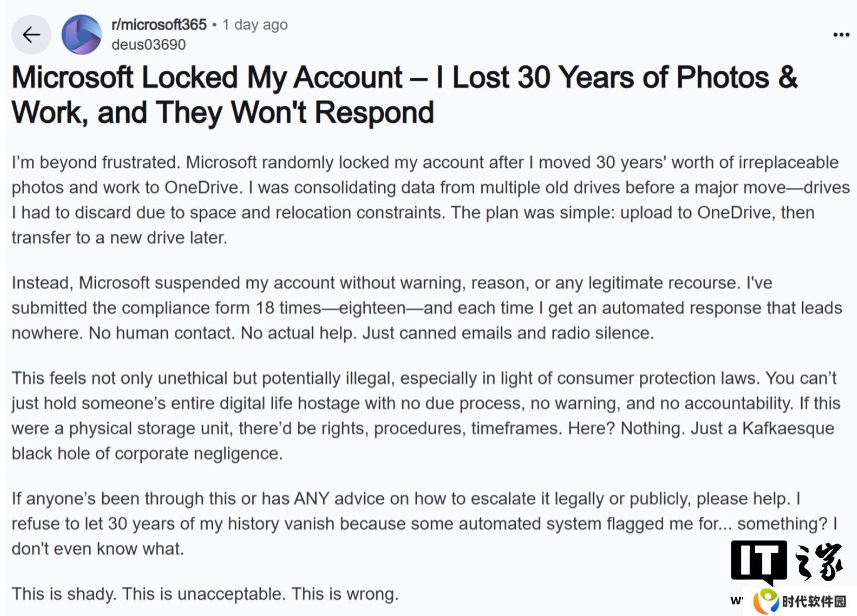Image resolution: width=857 pixels, height=616 pixels.
Task: Click the word "Photos" in the headline
Action: click(x=722, y=77)
